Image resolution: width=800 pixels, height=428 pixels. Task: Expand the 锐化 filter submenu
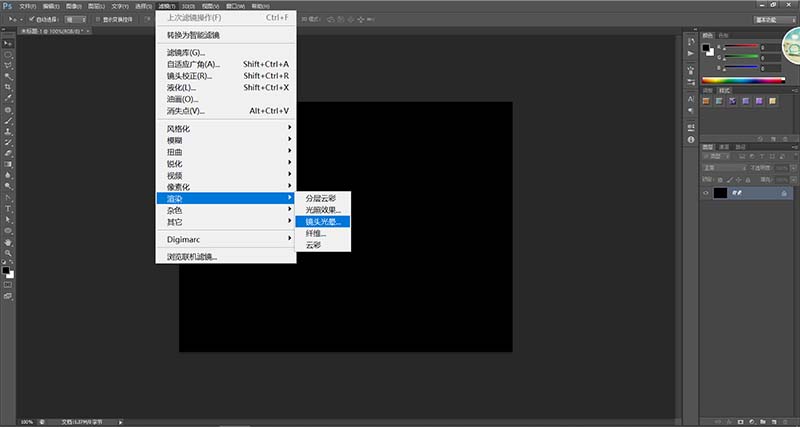pos(226,164)
